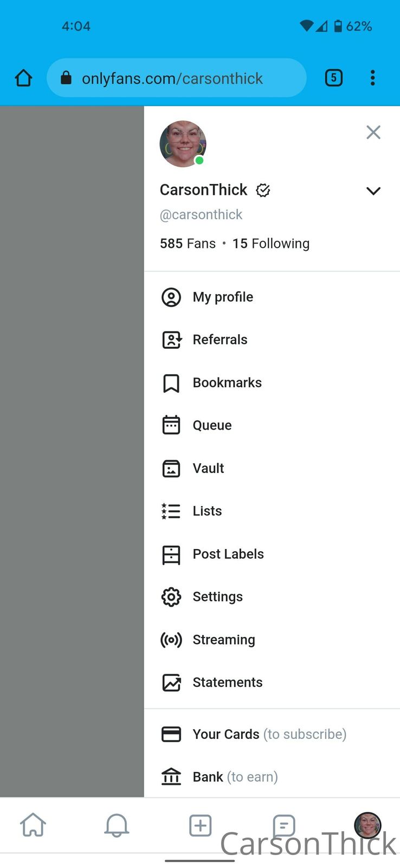
Task: Open the Queue calendar icon
Action: coord(171,425)
